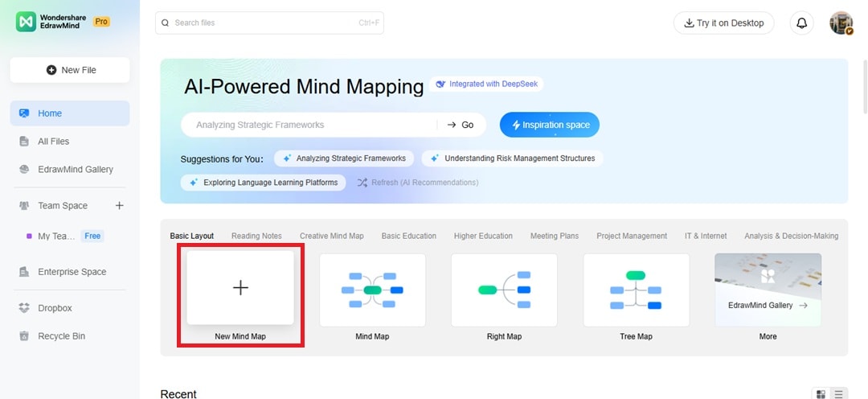
Task: Switch to Analysis & Decision-Making tab
Action: coord(792,236)
